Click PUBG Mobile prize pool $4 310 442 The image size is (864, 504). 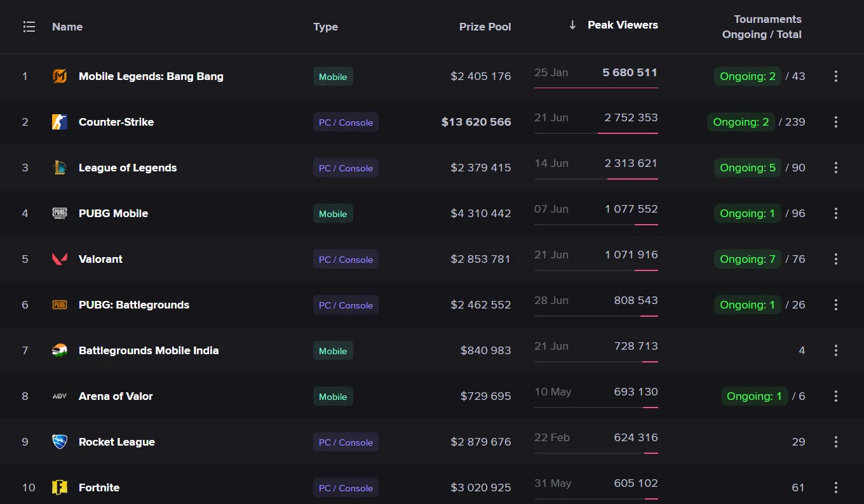(x=481, y=213)
